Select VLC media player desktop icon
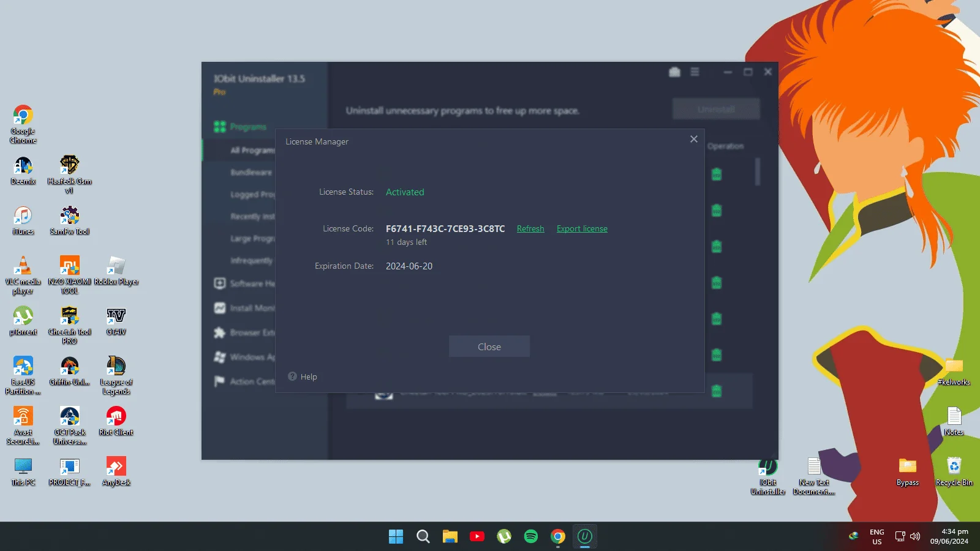Viewport: 980px width, 551px height. tap(23, 275)
